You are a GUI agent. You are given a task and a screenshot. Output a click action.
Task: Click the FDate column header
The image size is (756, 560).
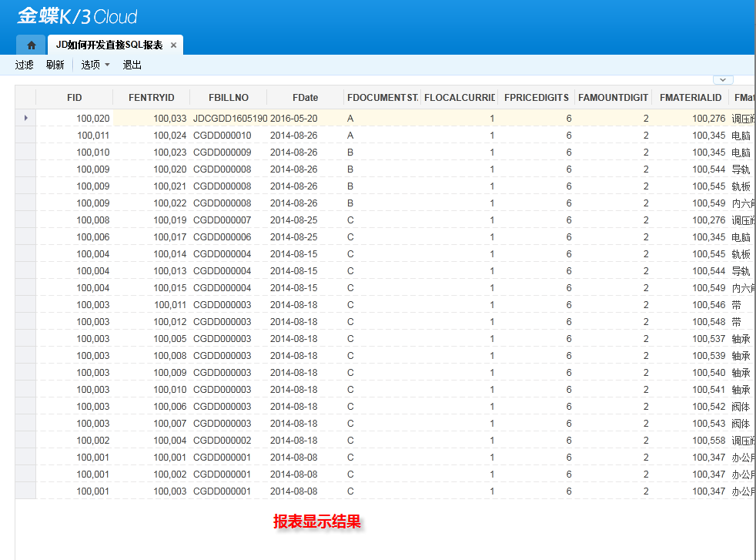(x=305, y=97)
